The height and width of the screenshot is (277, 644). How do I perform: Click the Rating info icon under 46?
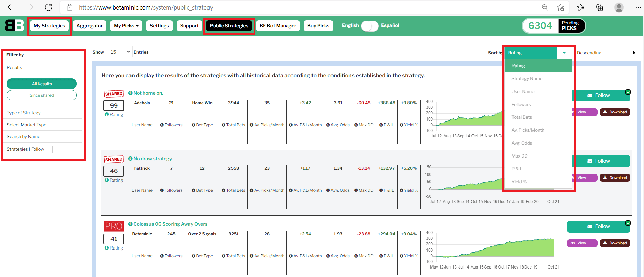point(107,180)
